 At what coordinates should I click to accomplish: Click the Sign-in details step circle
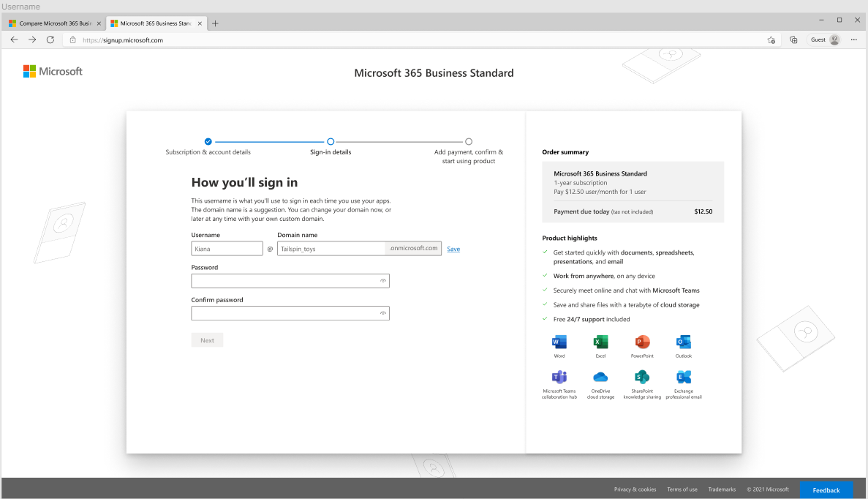click(331, 142)
